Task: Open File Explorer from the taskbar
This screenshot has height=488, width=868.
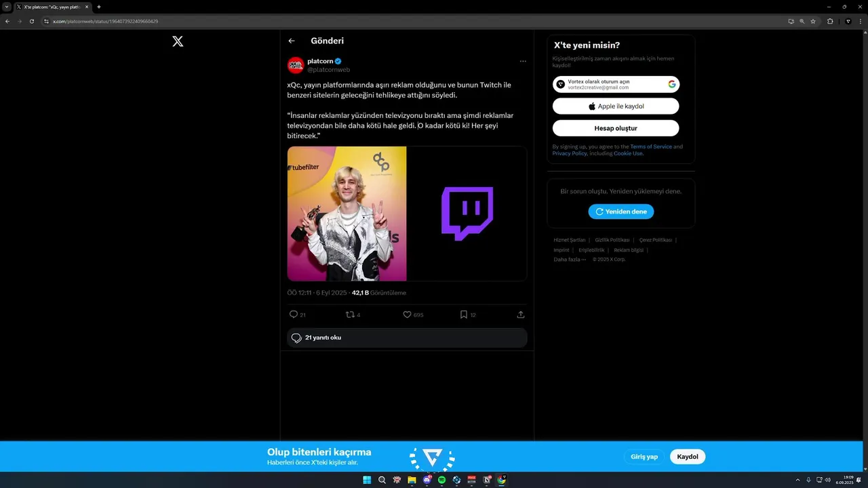Action: pos(412,480)
